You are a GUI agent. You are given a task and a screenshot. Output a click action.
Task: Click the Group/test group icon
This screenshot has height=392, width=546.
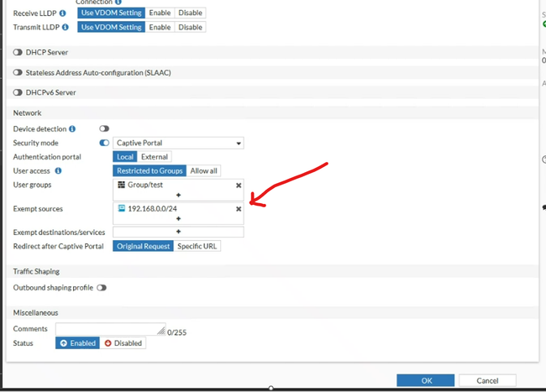(121, 185)
